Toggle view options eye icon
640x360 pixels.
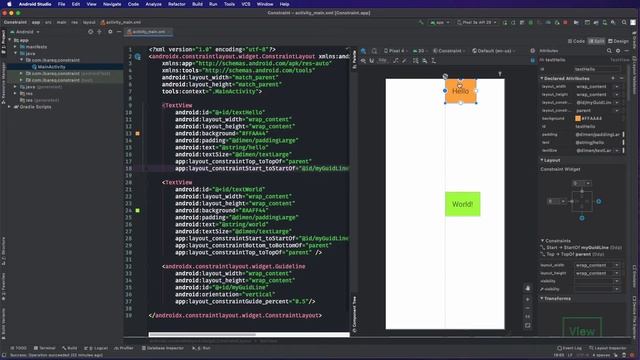(x=363, y=61)
